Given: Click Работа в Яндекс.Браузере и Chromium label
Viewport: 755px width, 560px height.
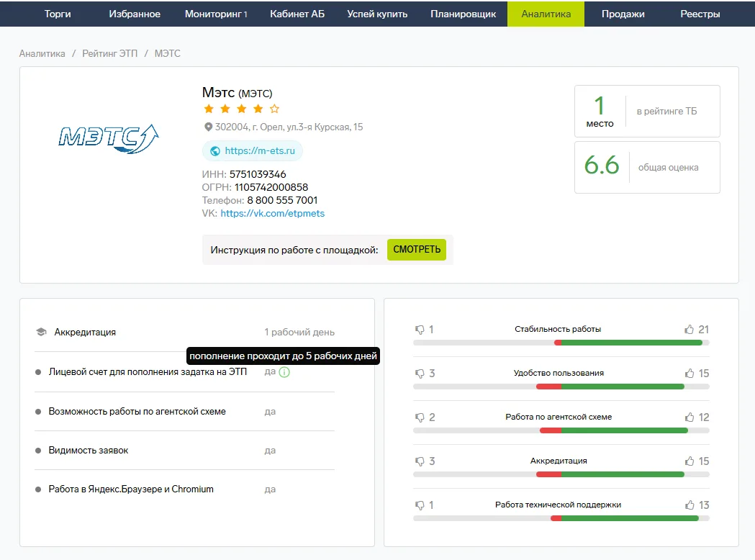Looking at the screenshot, I should pos(131,489).
